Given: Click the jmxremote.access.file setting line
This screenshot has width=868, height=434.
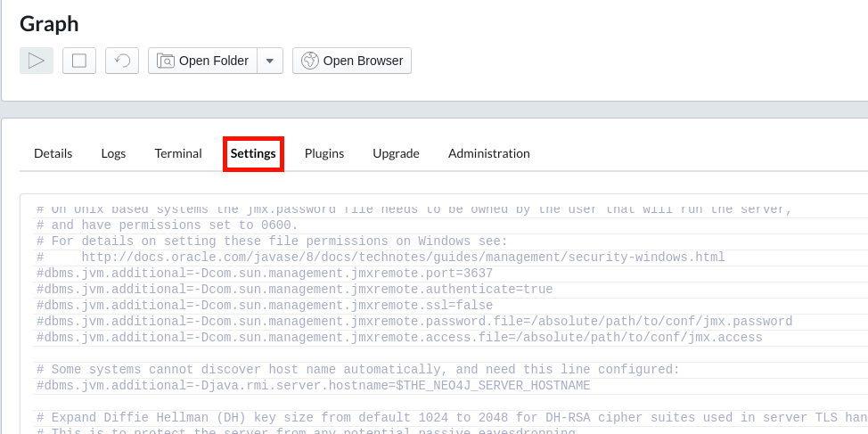Looking at the screenshot, I should tap(398, 338).
